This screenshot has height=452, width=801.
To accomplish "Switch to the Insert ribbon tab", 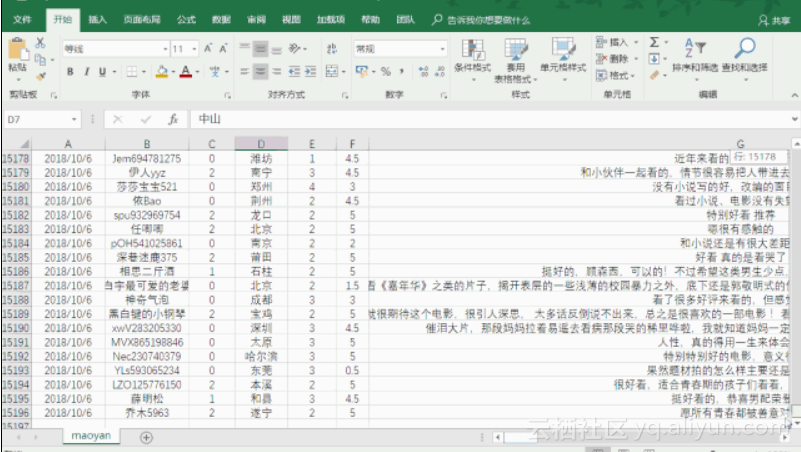I will pos(97,20).
